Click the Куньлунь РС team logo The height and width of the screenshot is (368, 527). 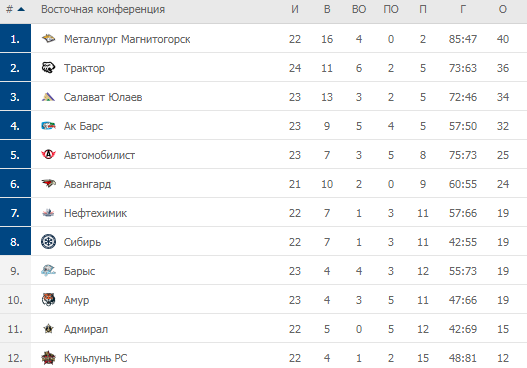pos(48,358)
